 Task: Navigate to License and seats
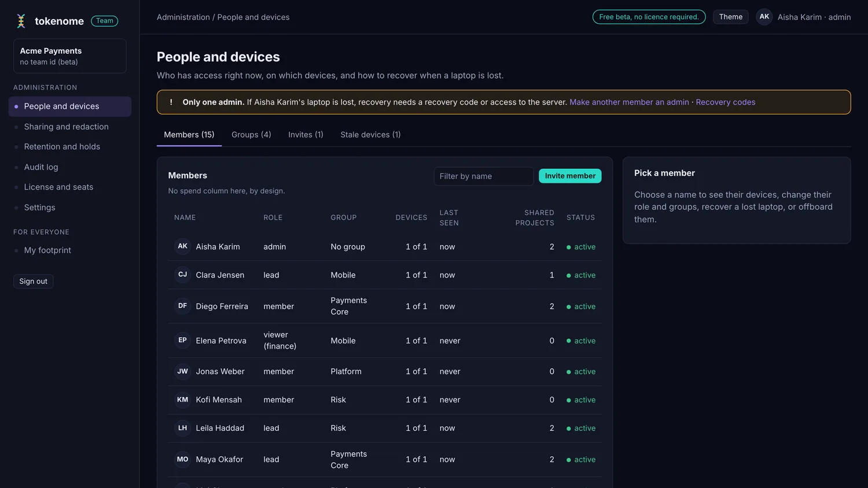70,187
